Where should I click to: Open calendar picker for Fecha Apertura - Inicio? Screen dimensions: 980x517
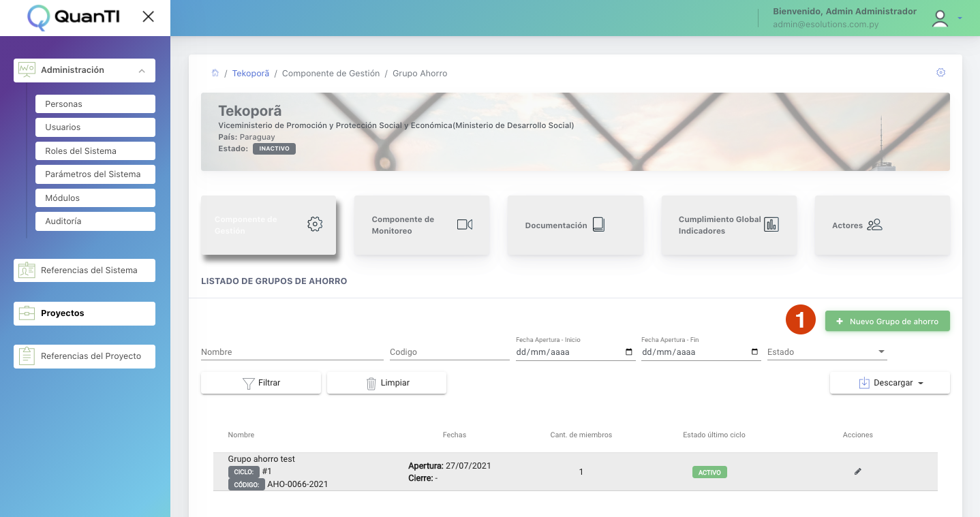(628, 352)
